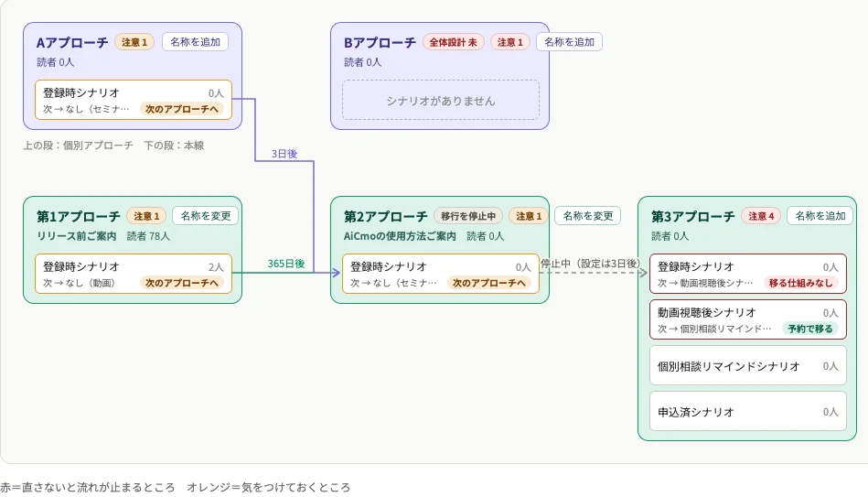Click the Aアプローチ heading

72,43
